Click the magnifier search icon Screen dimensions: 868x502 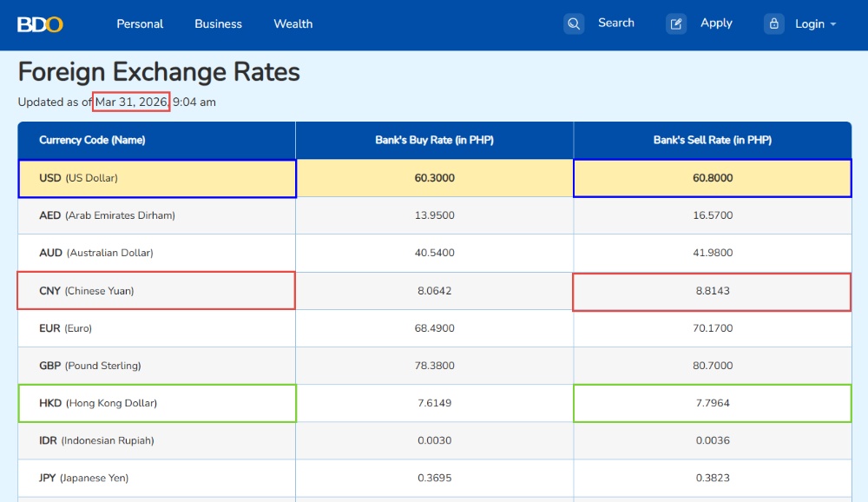coord(574,23)
